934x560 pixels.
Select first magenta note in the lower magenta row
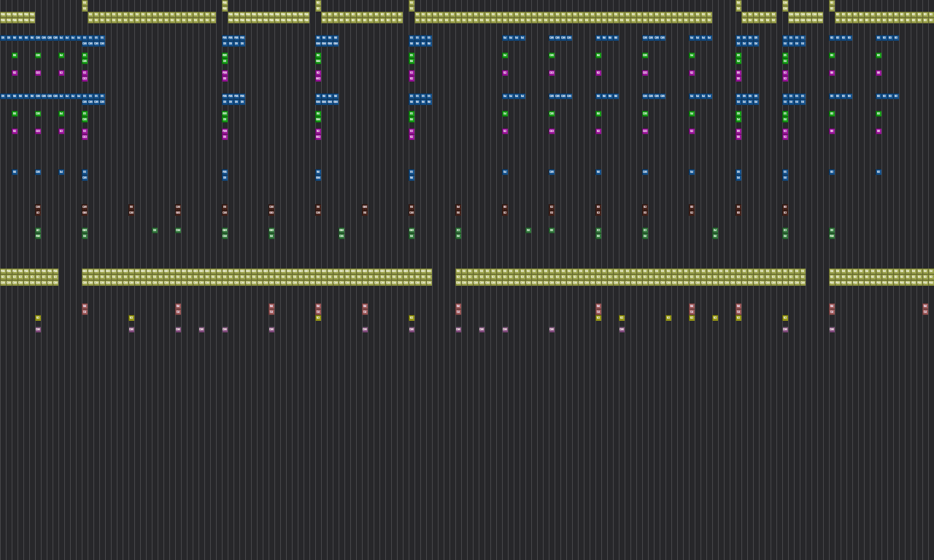point(15,131)
